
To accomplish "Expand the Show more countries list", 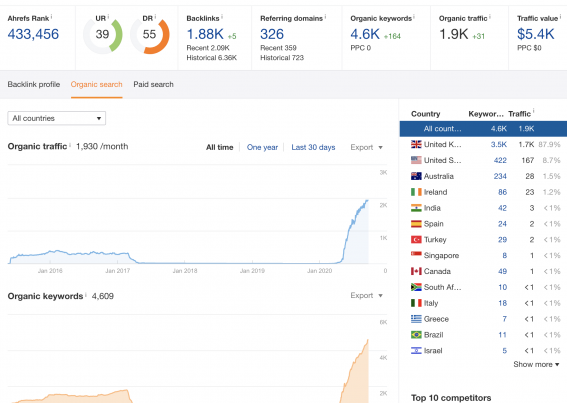I will click(x=536, y=364).
